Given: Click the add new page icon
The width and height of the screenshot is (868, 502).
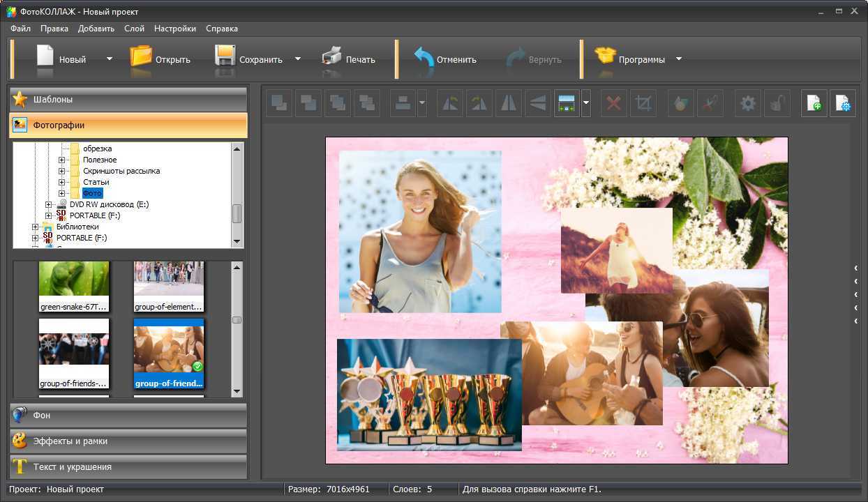Looking at the screenshot, I should click(x=814, y=104).
